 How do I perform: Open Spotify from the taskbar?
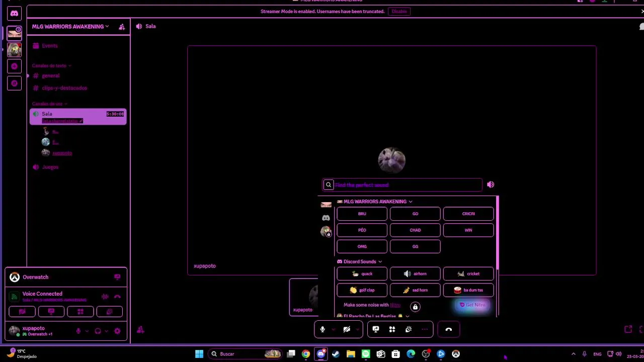pyautogui.click(x=366, y=354)
